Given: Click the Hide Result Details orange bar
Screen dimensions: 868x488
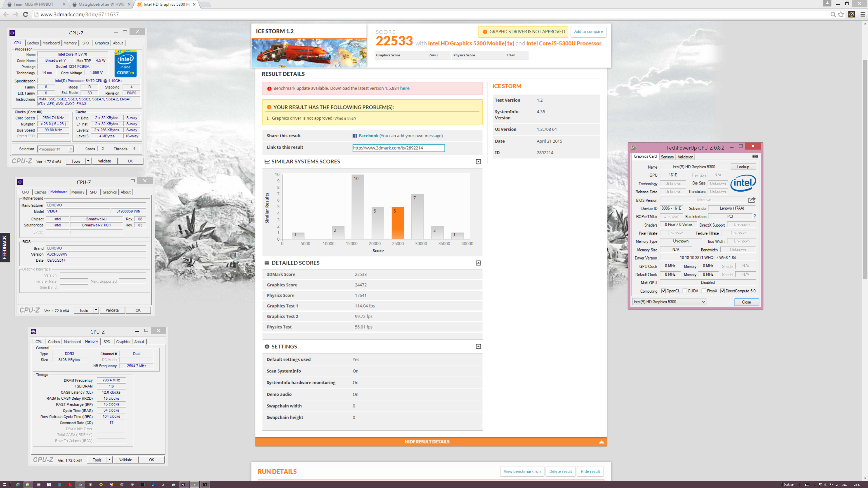Looking at the screenshot, I should 431,441.
